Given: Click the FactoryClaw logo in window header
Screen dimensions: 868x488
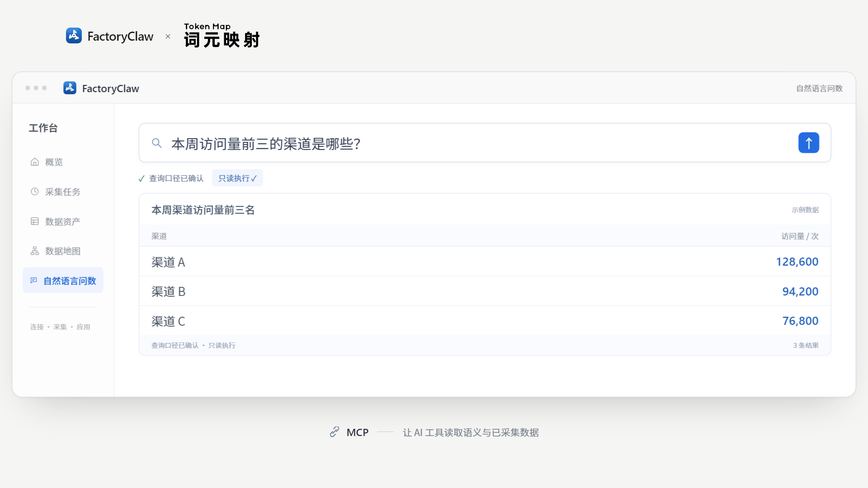Looking at the screenshot, I should click(x=70, y=88).
